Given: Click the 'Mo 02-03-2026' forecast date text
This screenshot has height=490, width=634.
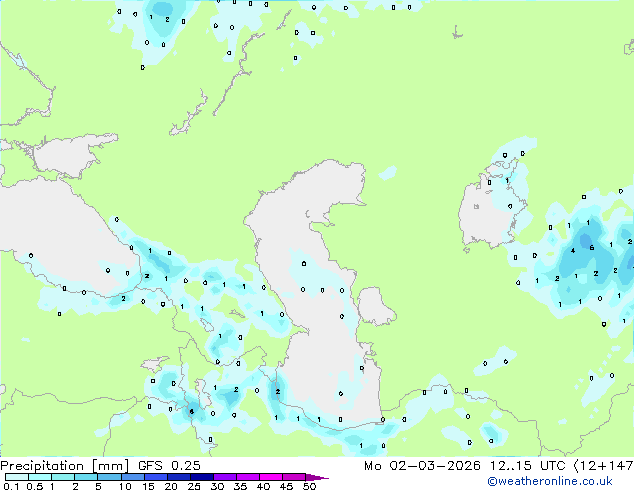Looking at the screenshot, I should point(422,466).
